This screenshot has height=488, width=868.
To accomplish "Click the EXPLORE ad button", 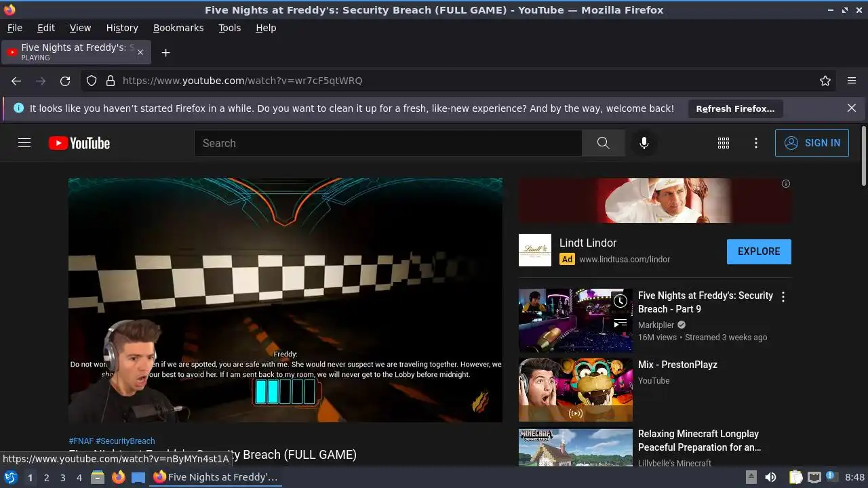I will click(x=759, y=251).
